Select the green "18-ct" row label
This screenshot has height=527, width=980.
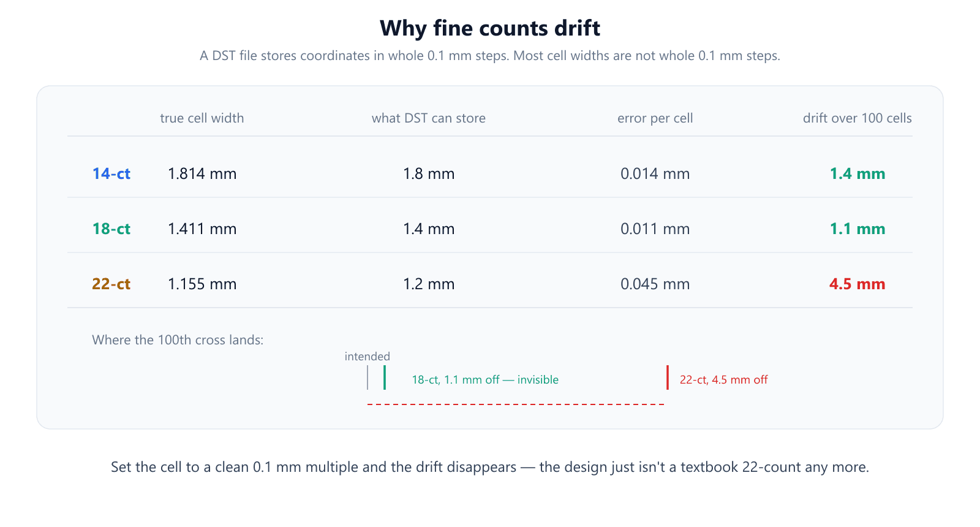[x=111, y=229]
